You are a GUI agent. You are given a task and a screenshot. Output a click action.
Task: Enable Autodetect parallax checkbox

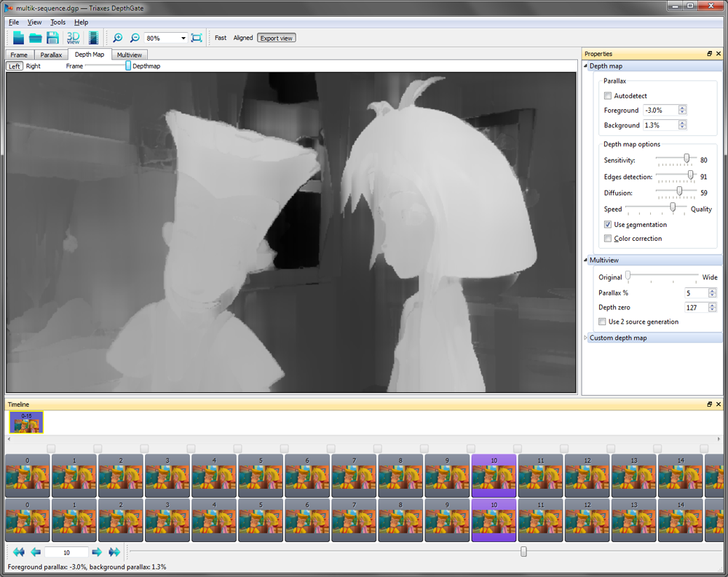coord(608,95)
